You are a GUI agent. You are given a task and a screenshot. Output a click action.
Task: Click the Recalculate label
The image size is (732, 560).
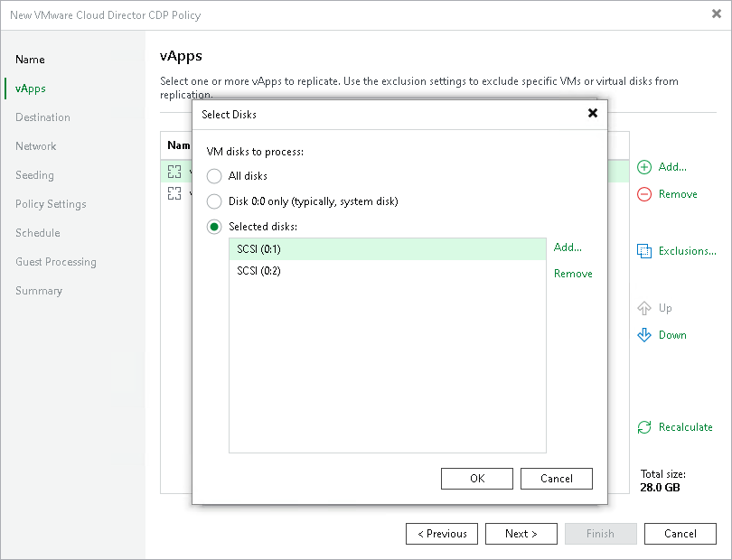685,427
